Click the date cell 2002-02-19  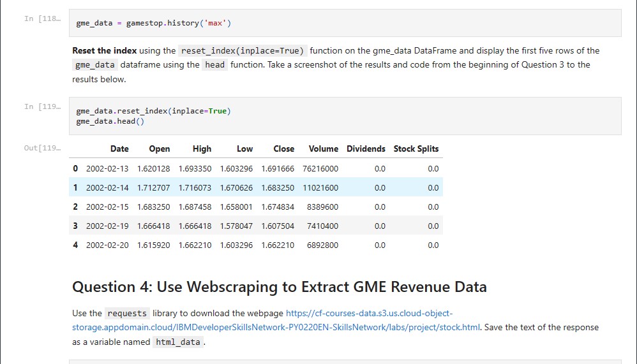[107, 226]
